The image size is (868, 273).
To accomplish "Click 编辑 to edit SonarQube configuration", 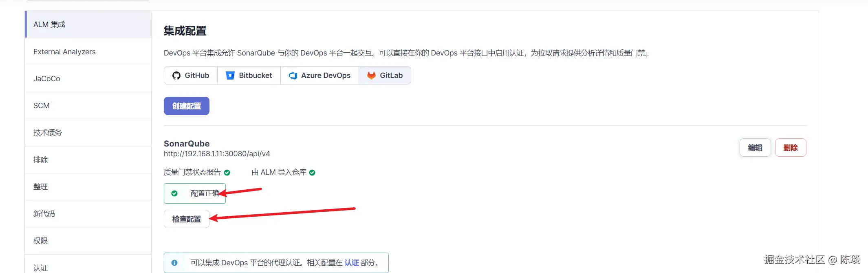I will coord(755,148).
